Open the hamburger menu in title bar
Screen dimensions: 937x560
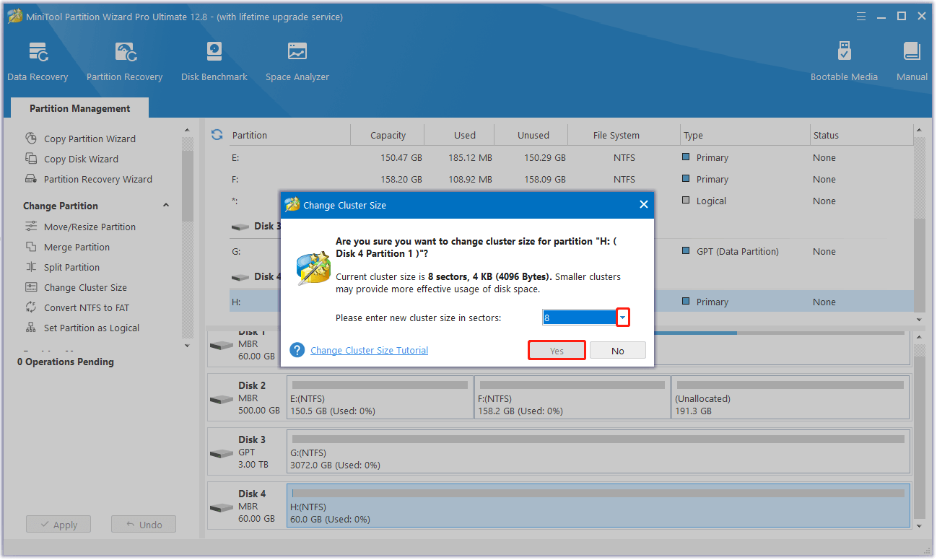861,16
